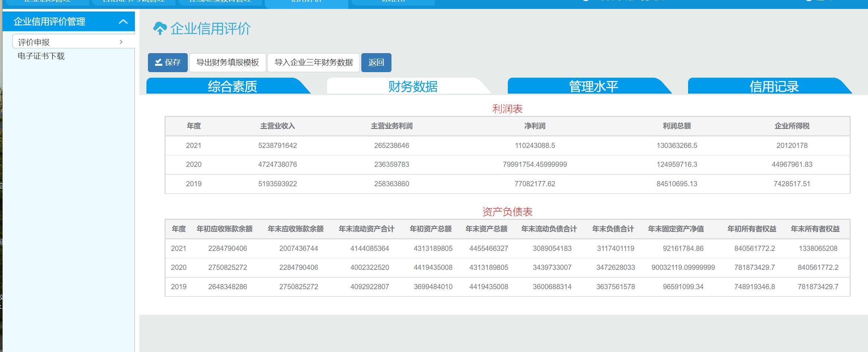Click the 年初应收账款余额 column header
Image resolution: width=868 pixels, height=352 pixels.
pyautogui.click(x=225, y=229)
